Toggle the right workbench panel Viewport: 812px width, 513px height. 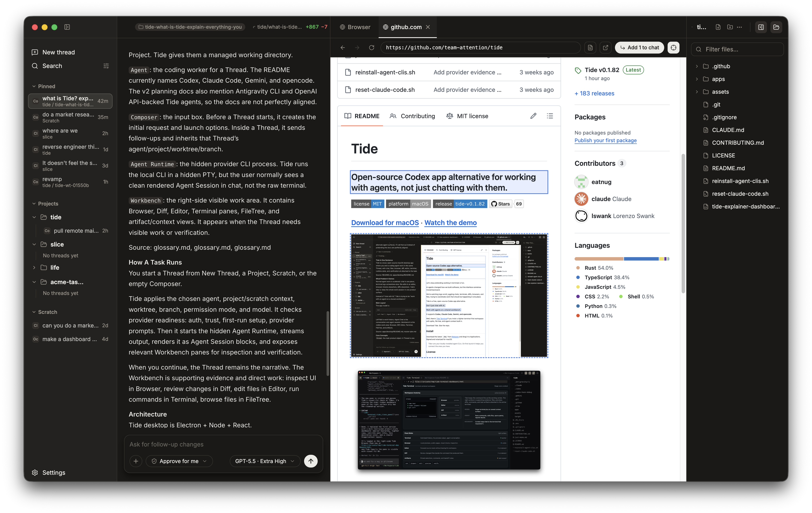click(x=761, y=27)
